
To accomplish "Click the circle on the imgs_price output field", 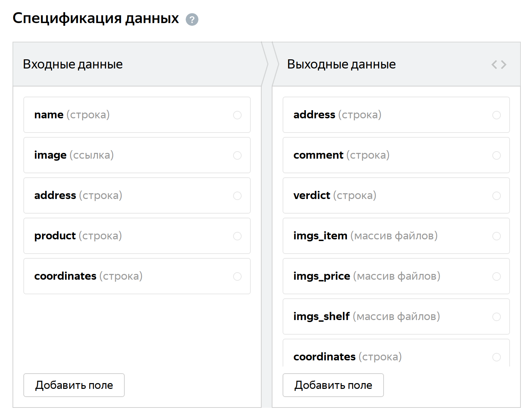I will (496, 276).
